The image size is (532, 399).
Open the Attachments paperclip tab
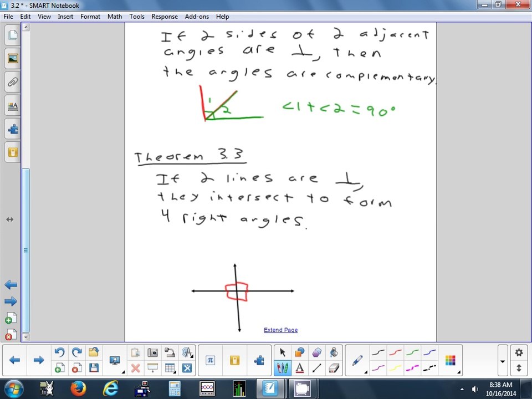pos(13,82)
